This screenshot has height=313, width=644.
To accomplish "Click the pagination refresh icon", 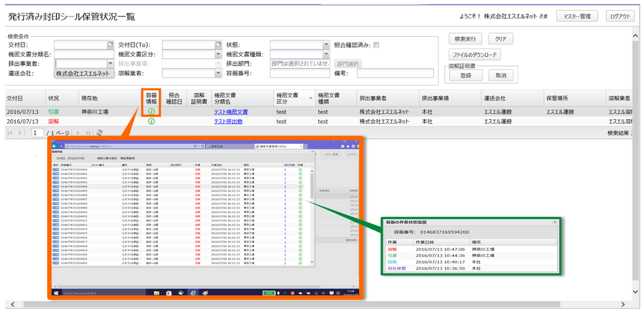I will (x=100, y=133).
